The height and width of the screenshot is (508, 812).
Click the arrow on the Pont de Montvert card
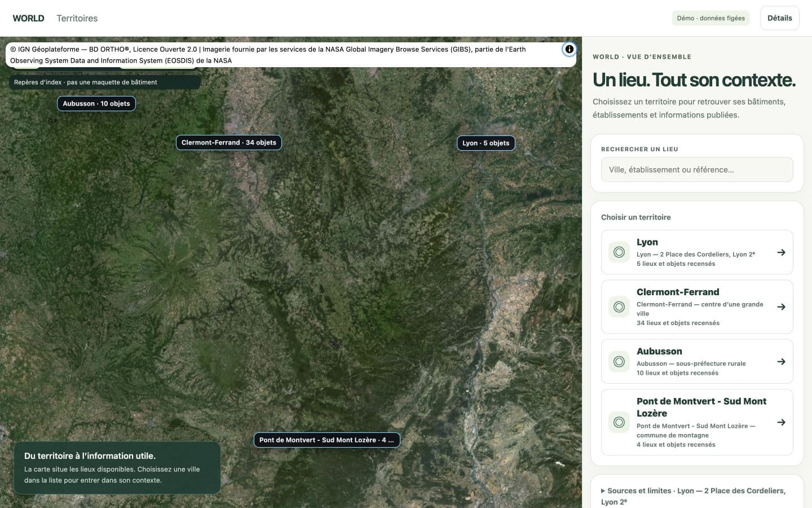coord(781,422)
